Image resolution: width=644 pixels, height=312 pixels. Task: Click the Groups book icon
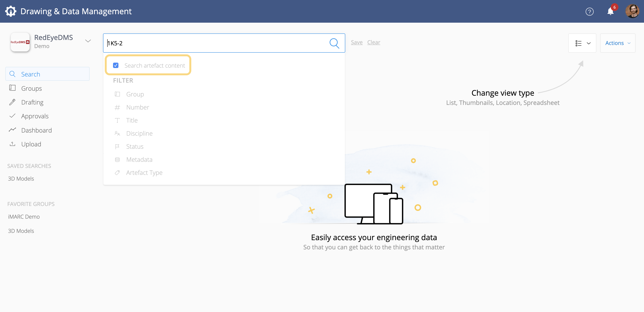(12, 88)
